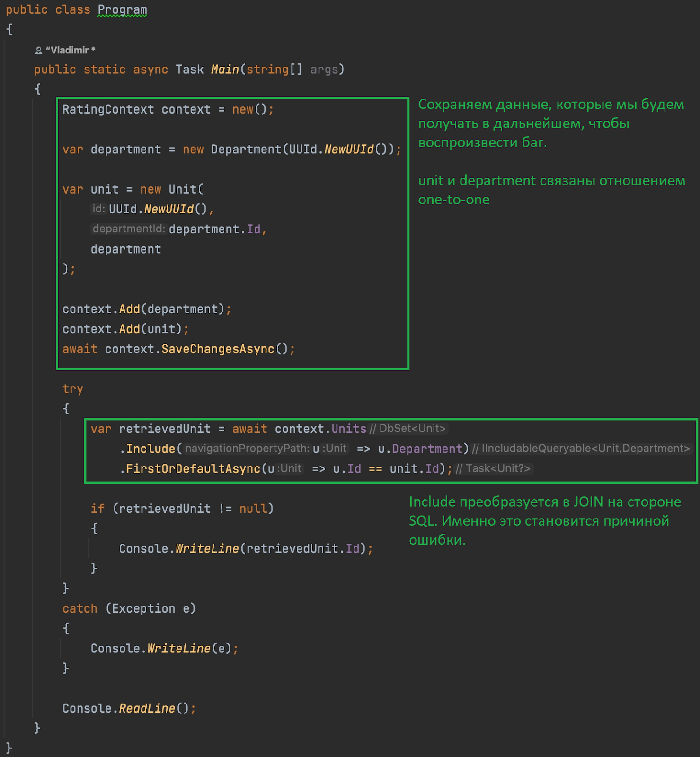The width and height of the screenshot is (700, 757).
Task: Click "Unit(" constructor after "new"
Action: (186, 189)
